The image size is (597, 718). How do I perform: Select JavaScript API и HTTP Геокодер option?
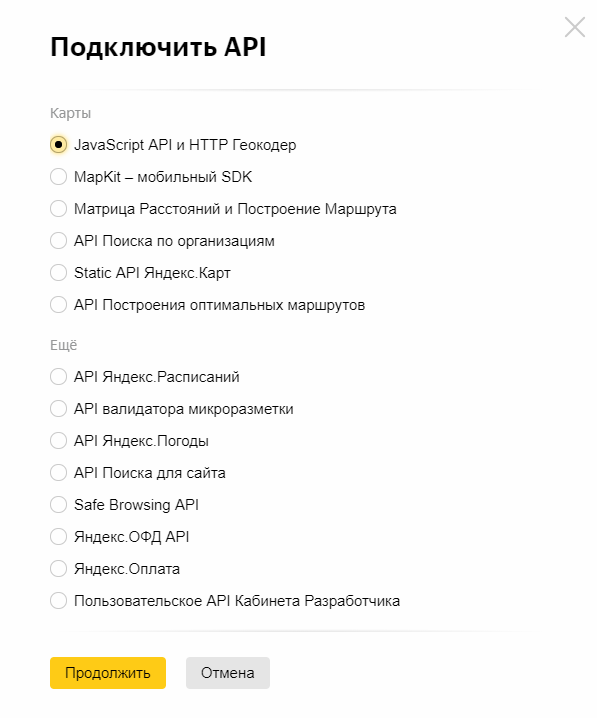pyautogui.click(x=58, y=145)
